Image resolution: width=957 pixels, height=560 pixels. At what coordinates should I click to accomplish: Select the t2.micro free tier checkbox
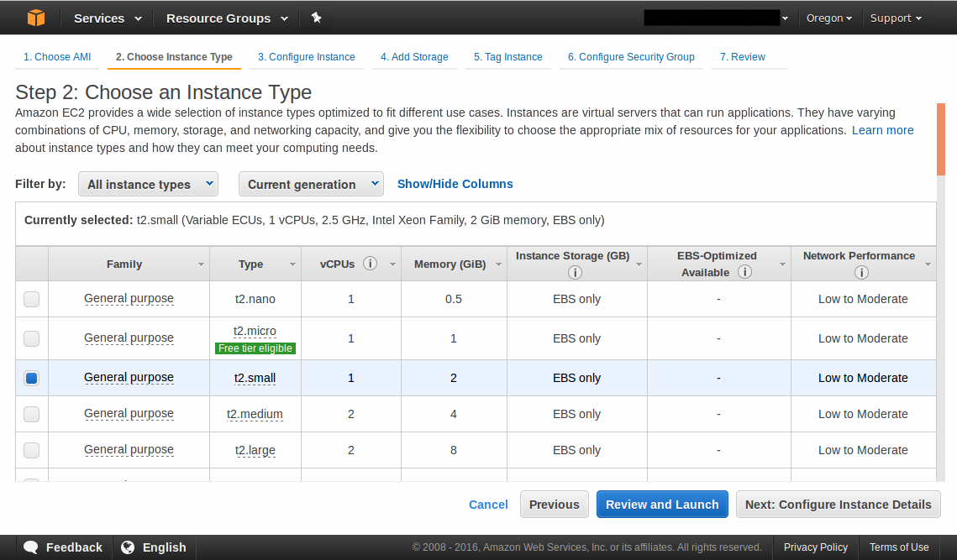tap(31, 338)
